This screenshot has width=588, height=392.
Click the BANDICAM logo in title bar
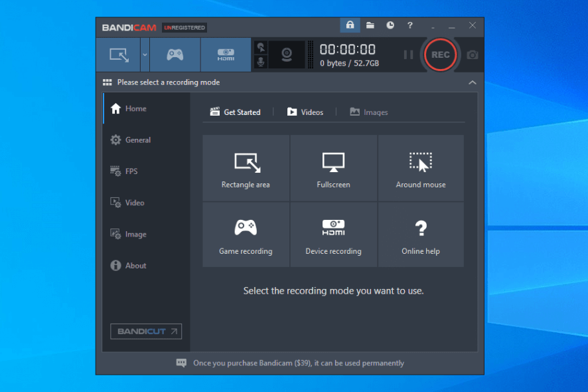point(129,28)
